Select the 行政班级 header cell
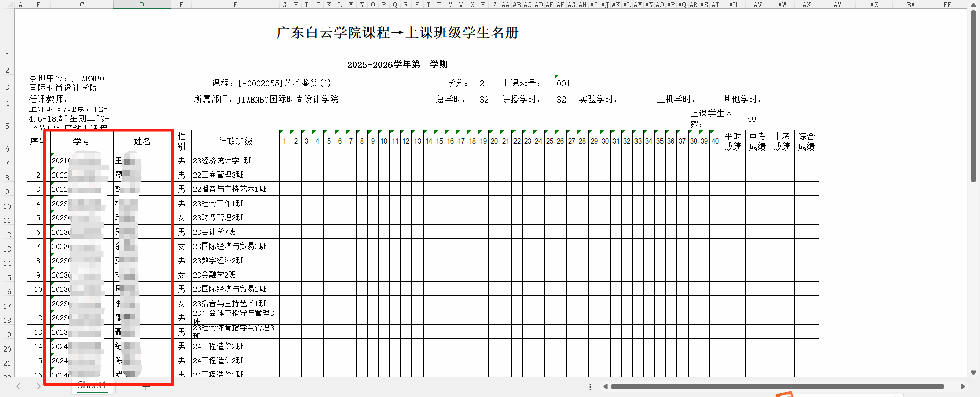This screenshot has width=980, height=397. pyautogui.click(x=235, y=141)
